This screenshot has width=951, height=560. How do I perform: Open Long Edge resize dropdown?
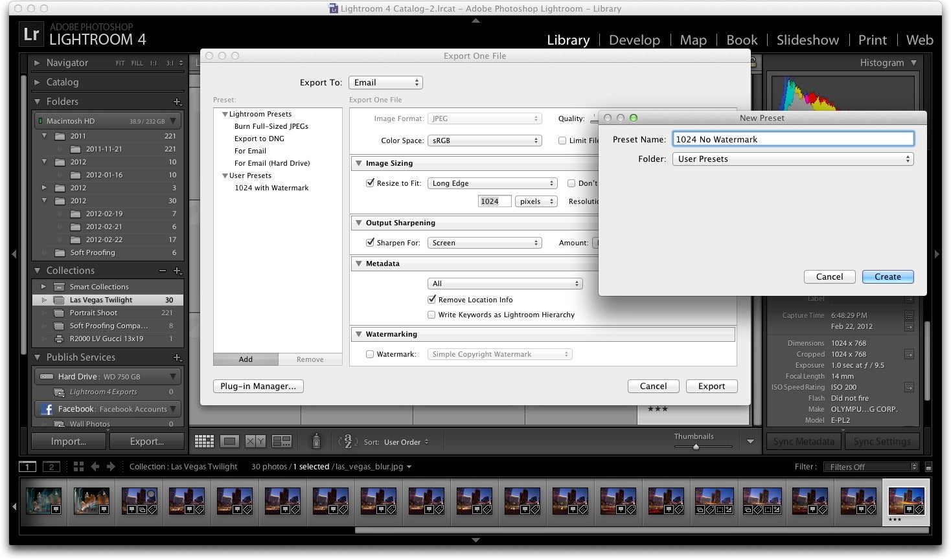(492, 183)
